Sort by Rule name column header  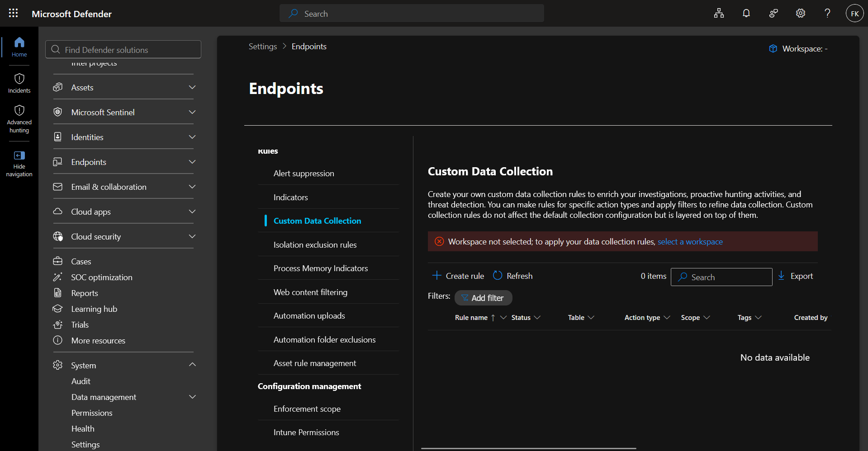click(471, 318)
